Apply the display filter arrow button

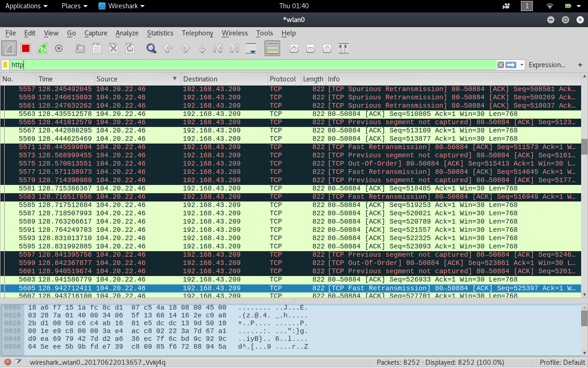coord(511,65)
